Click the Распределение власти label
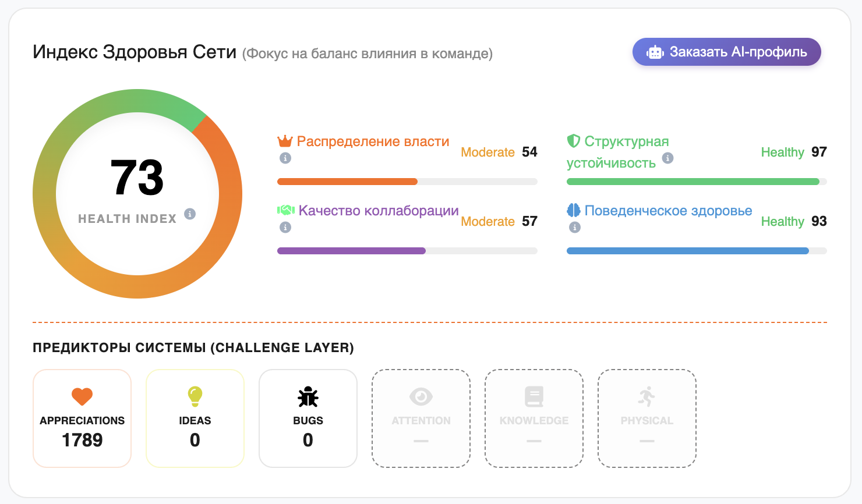862x504 pixels. point(373,141)
